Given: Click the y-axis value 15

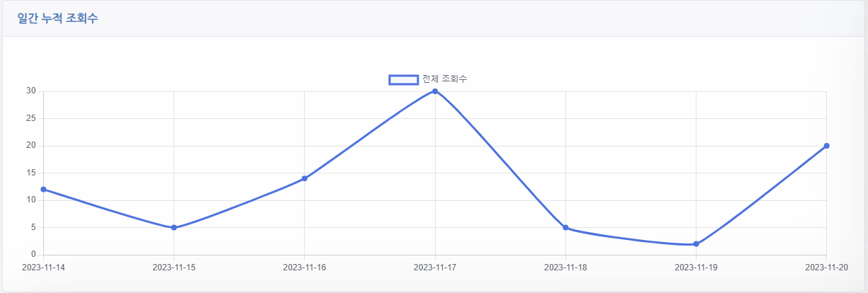Looking at the screenshot, I should point(31,173).
